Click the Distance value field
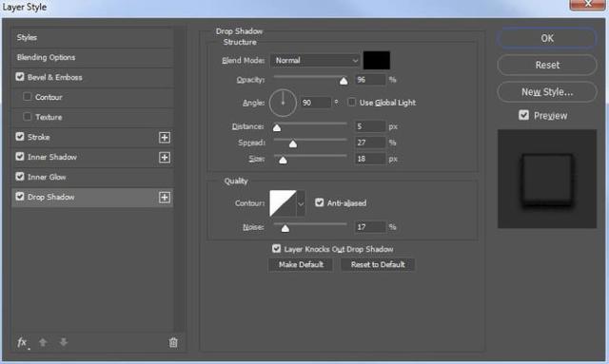609x364 pixels. pyautogui.click(x=370, y=126)
